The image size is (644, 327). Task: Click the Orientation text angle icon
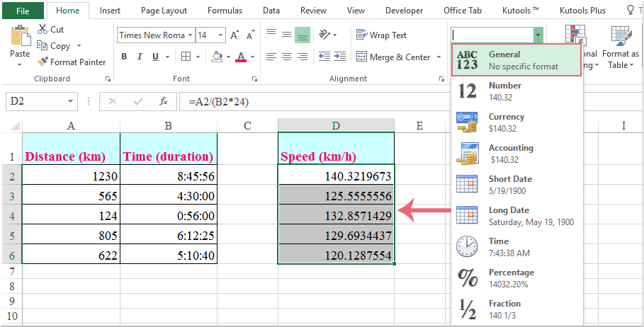point(324,35)
